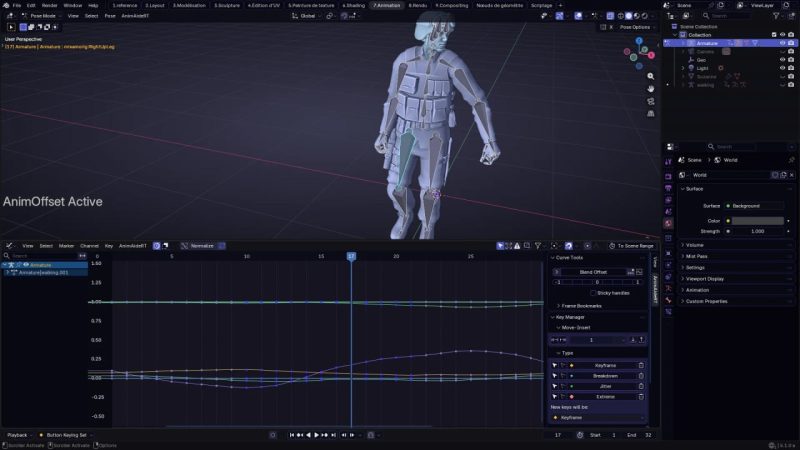Select the Extreme key type button
Viewport: 800px width, 450px height.
[x=604, y=397]
